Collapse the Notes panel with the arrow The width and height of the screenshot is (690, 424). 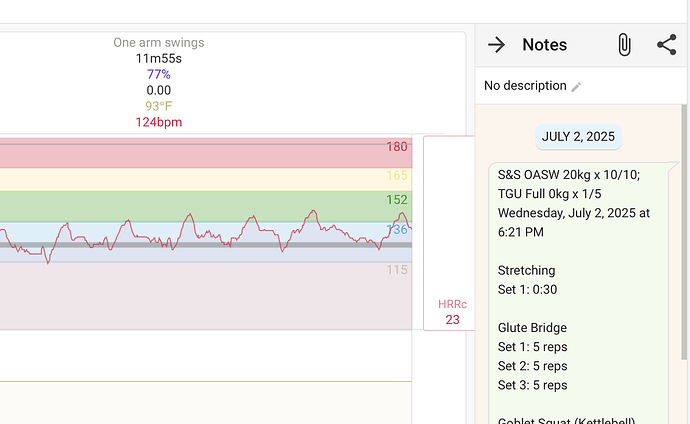tap(496, 45)
